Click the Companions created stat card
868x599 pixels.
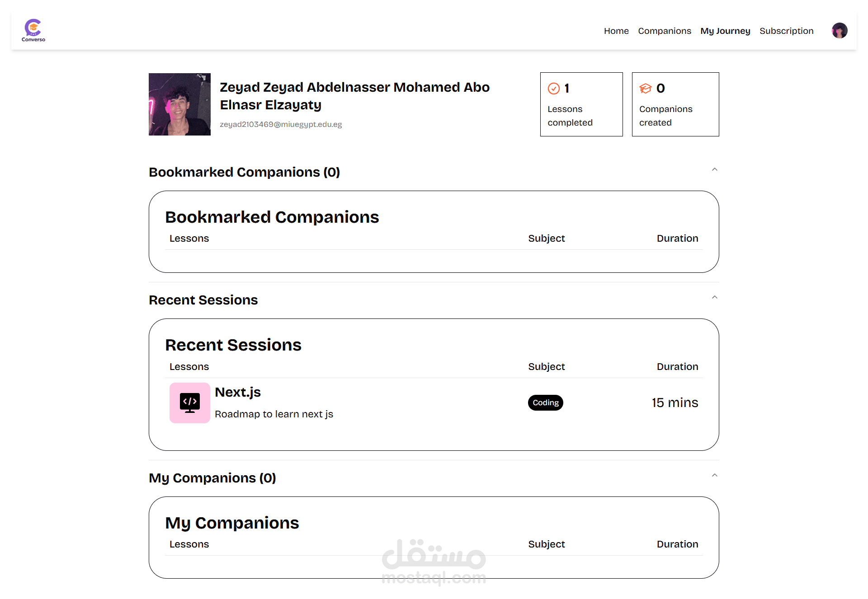[675, 104]
